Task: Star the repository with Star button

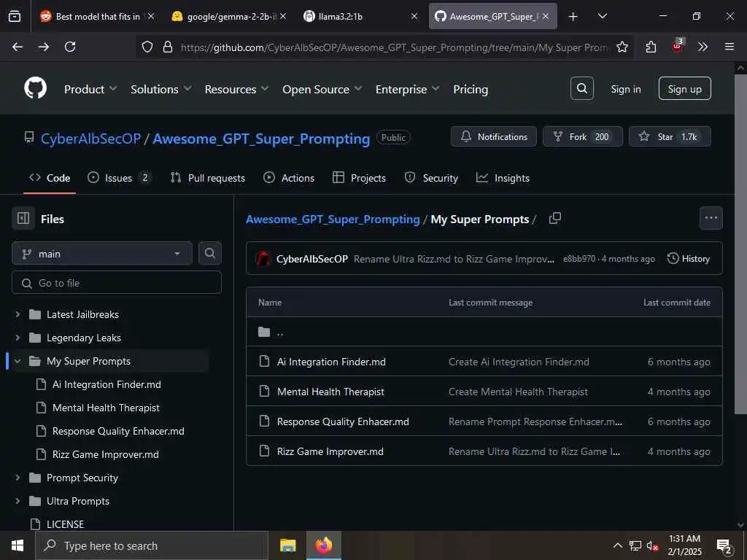Action: [670, 136]
